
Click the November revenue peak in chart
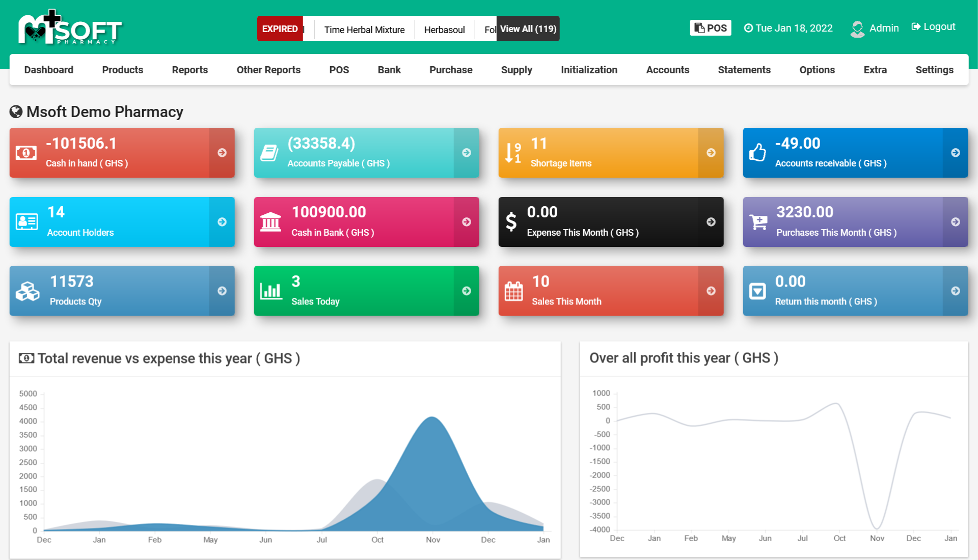pos(432,417)
